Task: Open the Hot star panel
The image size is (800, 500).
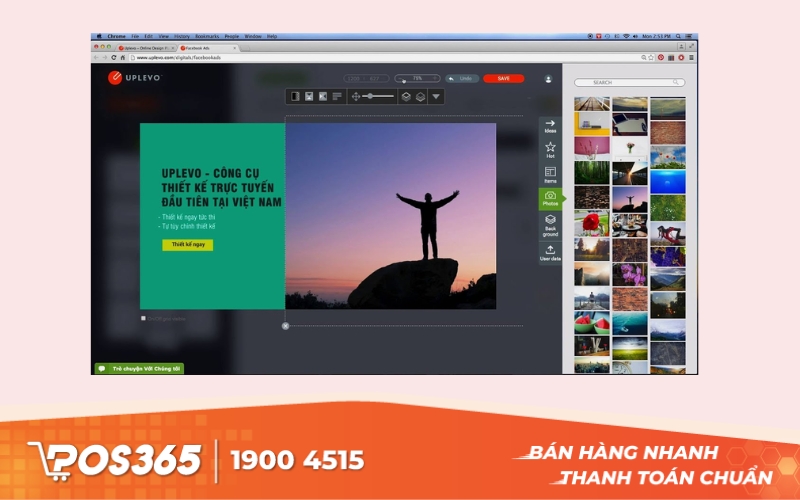Action: click(550, 150)
